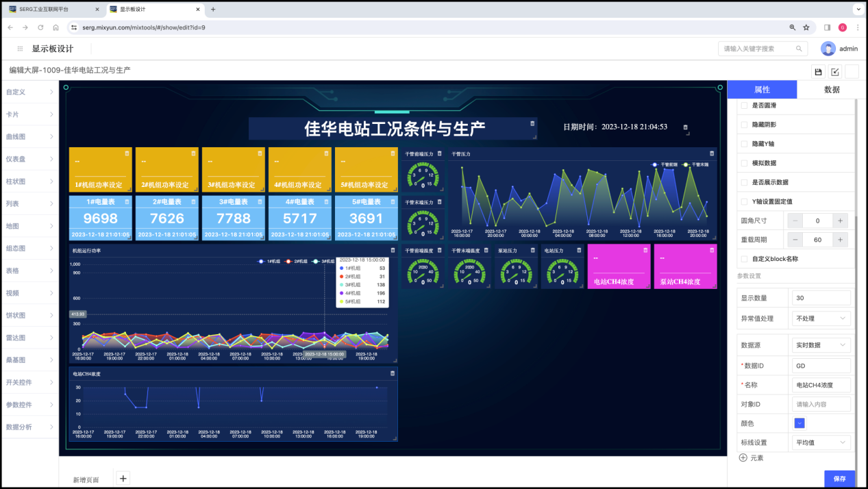This screenshot has width=868, height=489.
Task: Click trash icon on 电站CH4浓度 magenta card
Action: pyautogui.click(x=645, y=250)
